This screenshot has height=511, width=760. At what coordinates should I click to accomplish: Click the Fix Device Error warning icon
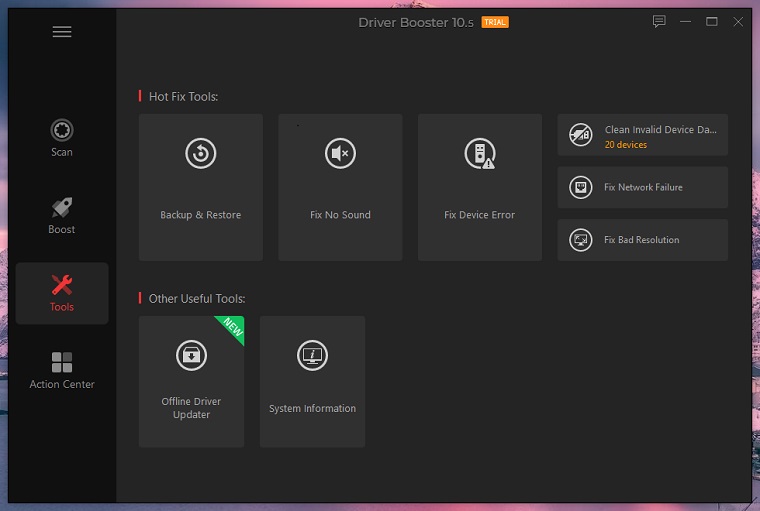tap(480, 154)
